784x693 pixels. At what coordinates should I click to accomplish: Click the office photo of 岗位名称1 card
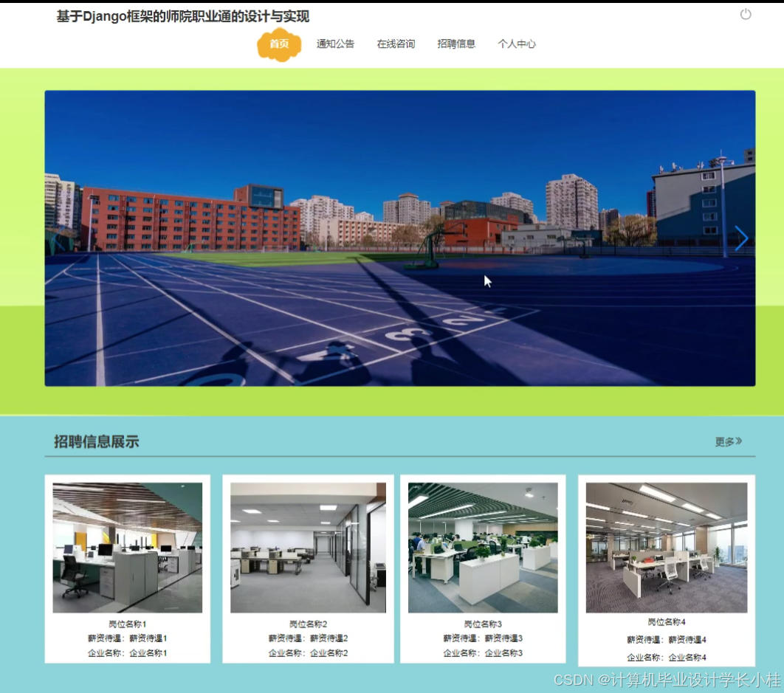coord(128,546)
